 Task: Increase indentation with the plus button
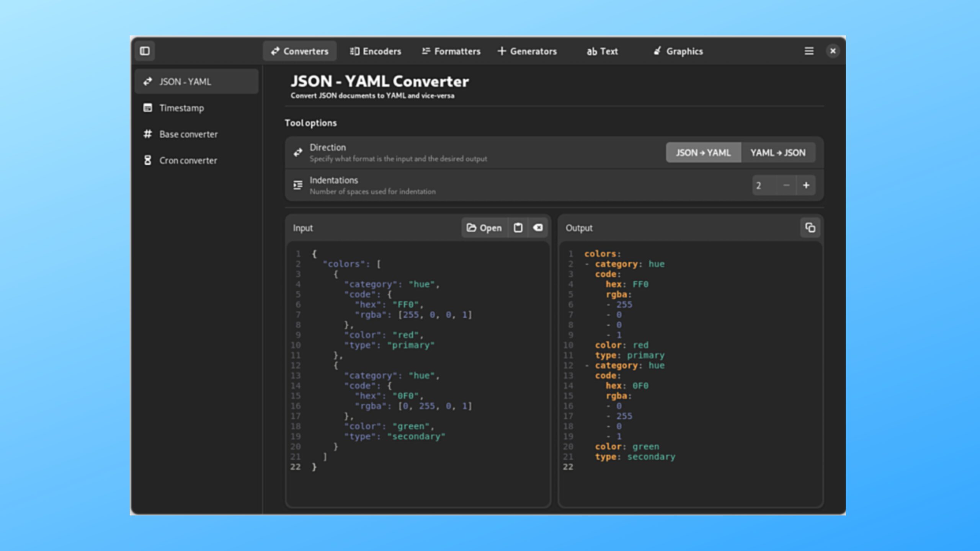point(806,185)
